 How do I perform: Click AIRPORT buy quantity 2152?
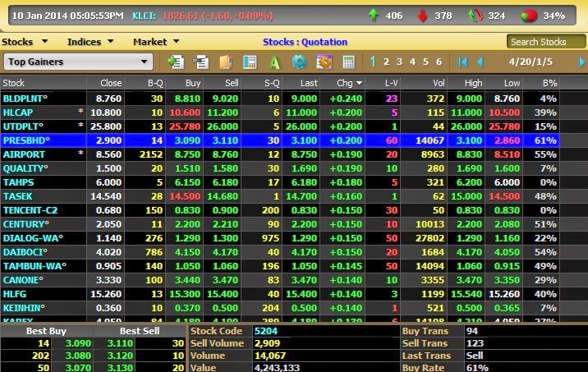pos(151,154)
